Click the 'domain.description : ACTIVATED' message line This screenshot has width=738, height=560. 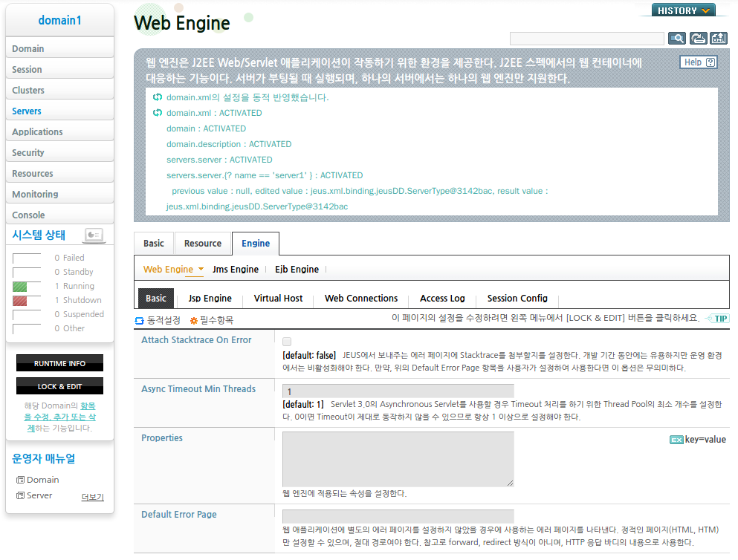pyautogui.click(x=229, y=144)
